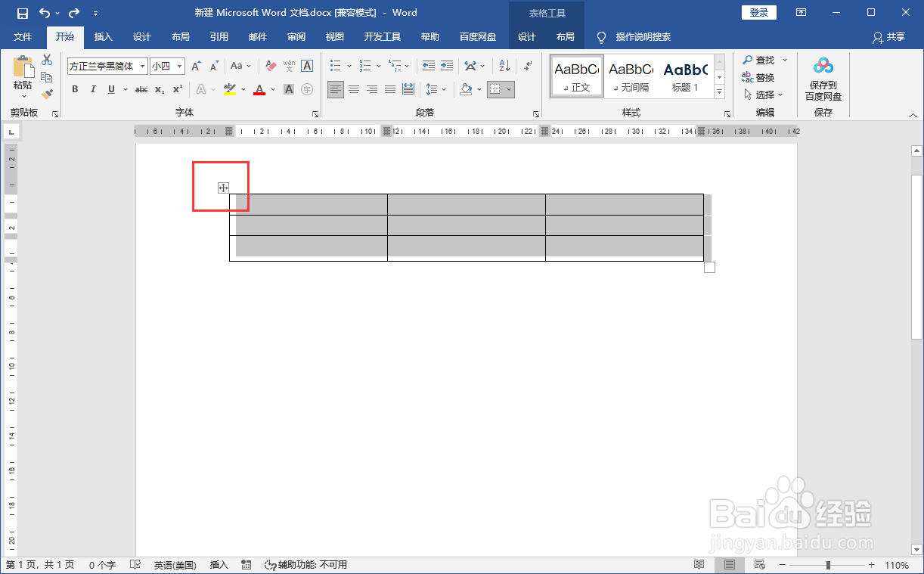The height and width of the screenshot is (574, 924).
Task: Toggle italic formatting
Action: (93, 89)
